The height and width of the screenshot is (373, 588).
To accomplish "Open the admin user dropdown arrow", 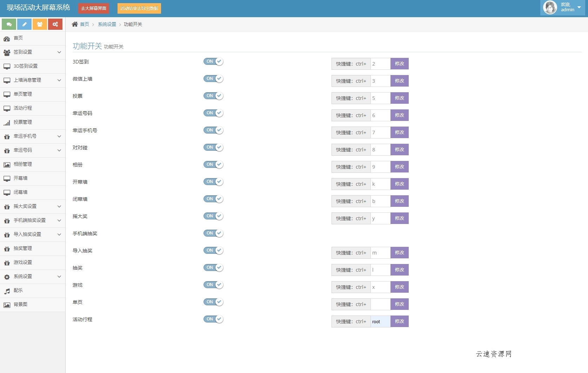I will coord(579,7).
